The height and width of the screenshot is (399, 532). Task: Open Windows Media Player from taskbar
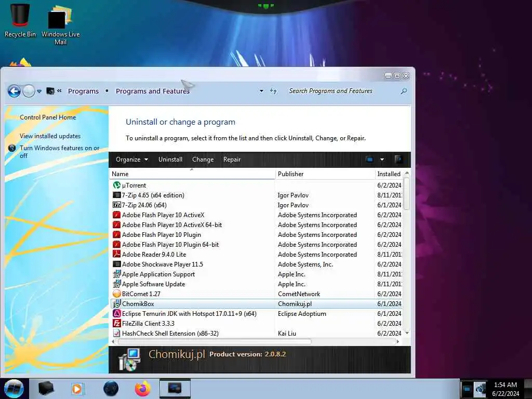point(77,389)
